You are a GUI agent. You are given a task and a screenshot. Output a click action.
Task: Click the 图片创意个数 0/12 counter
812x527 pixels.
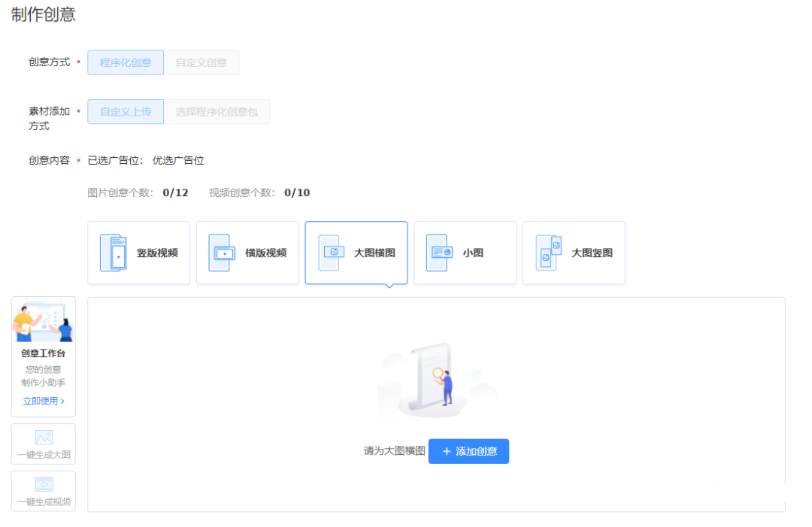[x=139, y=192]
